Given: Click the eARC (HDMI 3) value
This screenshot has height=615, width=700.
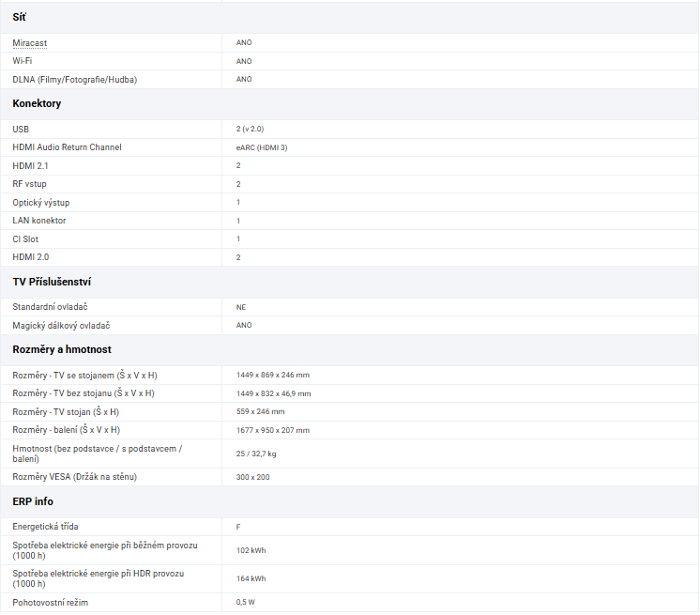Looking at the screenshot, I should click(262, 147).
